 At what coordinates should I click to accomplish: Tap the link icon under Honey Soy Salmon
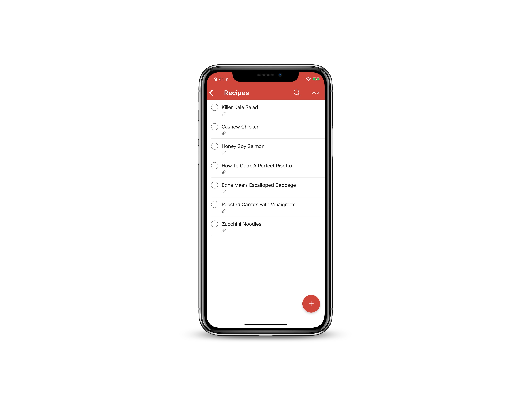[224, 153]
